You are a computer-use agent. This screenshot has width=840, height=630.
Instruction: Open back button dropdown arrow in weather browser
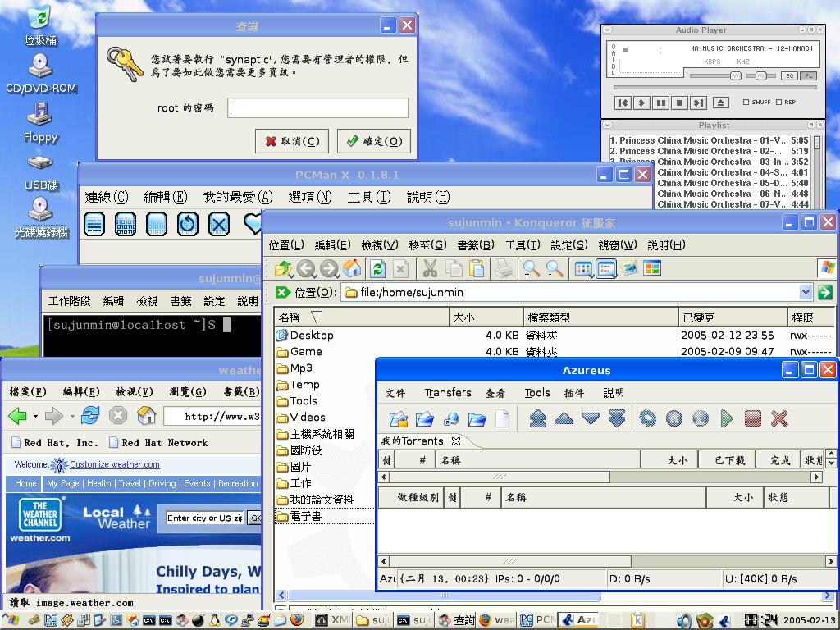[x=35, y=416]
